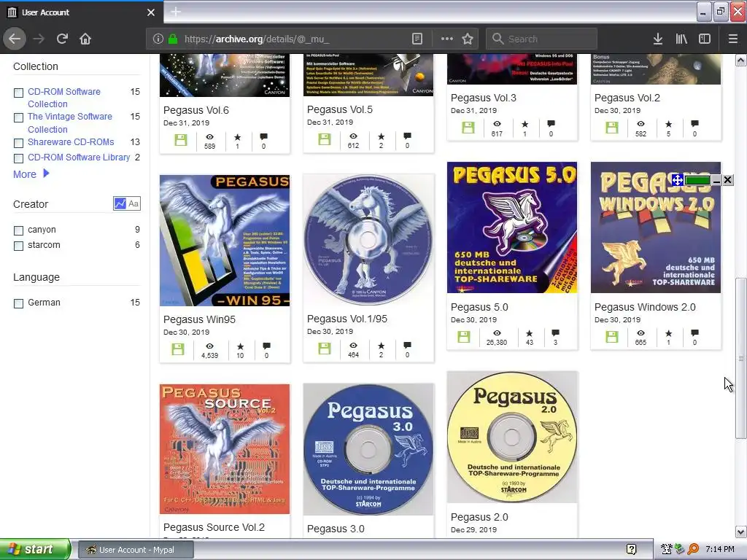Open the Pegasus 2.0 yellow disc thumbnail
This screenshot has height=560, width=747.
[x=511, y=437]
